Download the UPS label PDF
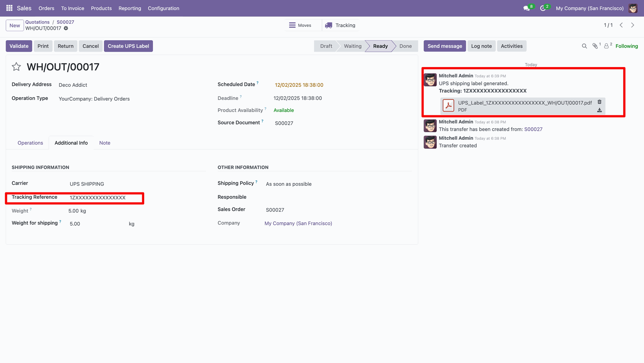Image resolution: width=644 pixels, height=363 pixels. [x=599, y=110]
